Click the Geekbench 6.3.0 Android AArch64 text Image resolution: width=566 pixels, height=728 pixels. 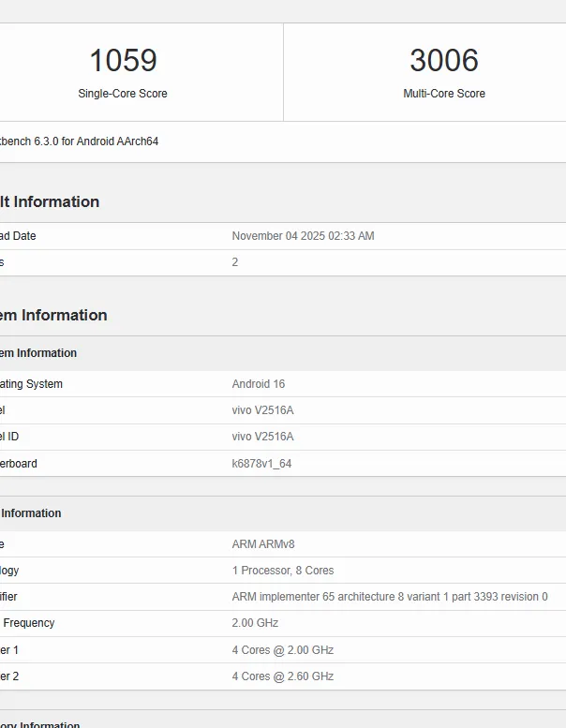80,141
